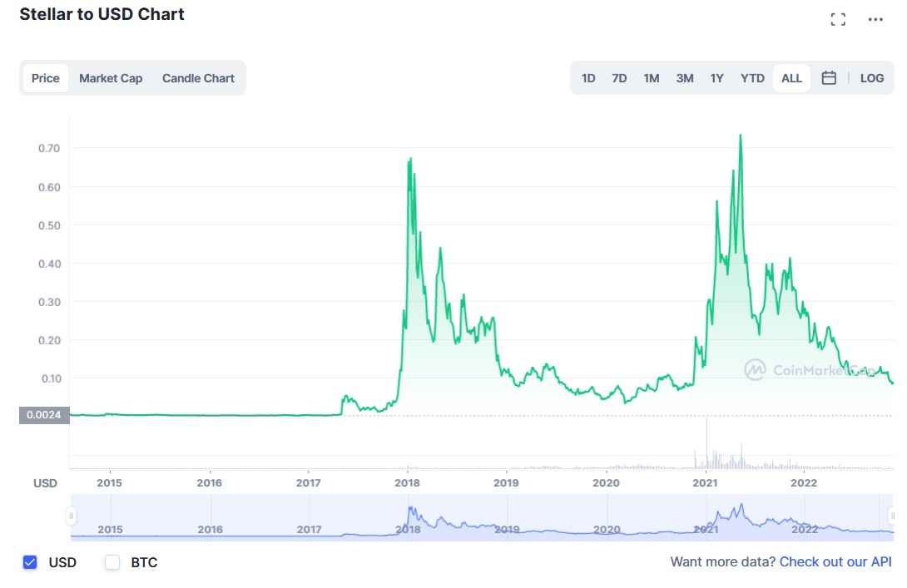Open the Check out our API link

(x=835, y=562)
